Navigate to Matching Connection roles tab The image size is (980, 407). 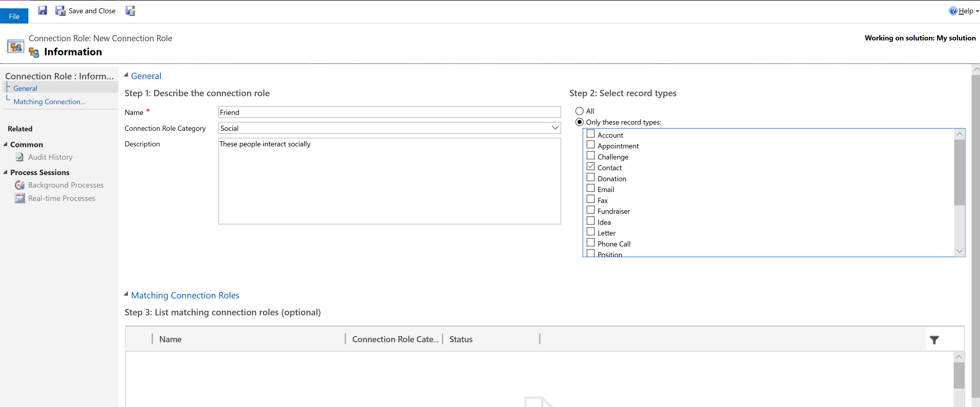tap(49, 101)
